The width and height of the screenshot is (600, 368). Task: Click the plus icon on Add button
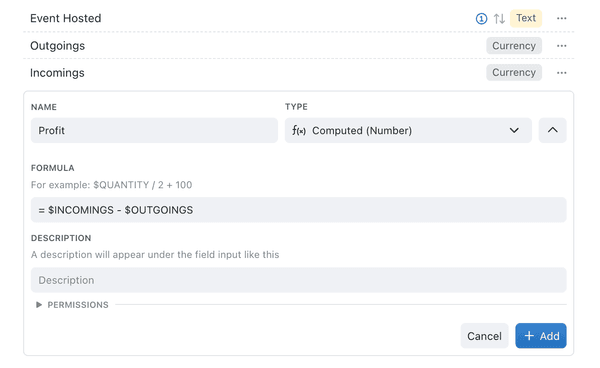(x=529, y=336)
